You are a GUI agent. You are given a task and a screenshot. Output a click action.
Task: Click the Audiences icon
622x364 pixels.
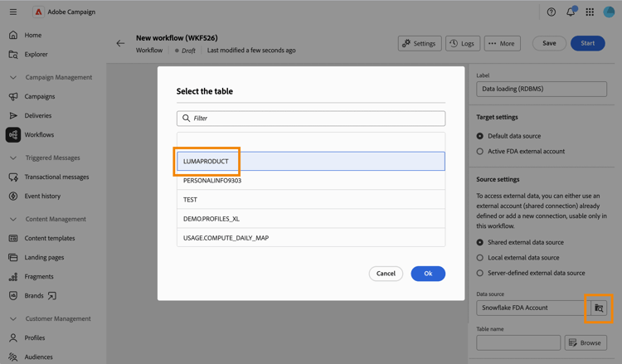point(13,357)
